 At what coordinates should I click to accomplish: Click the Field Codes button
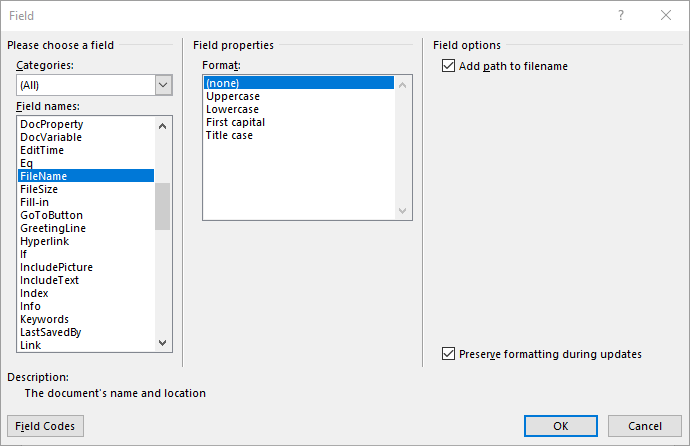click(45, 426)
